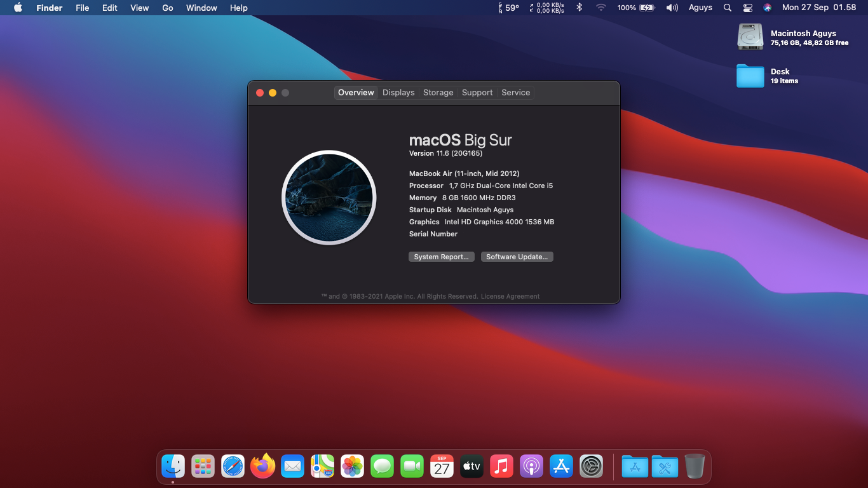Open Calendar showing Sep 27
This screenshot has width=868, height=488.
pos(442,466)
